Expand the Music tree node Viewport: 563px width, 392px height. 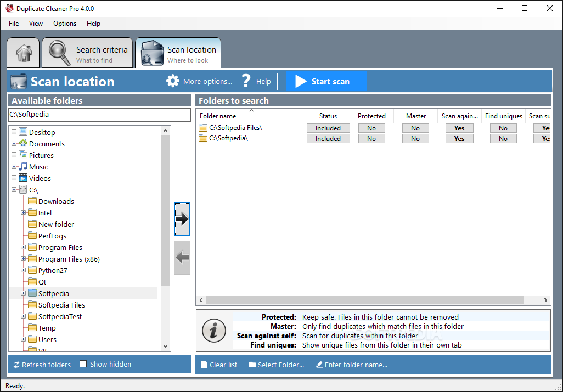tap(14, 167)
